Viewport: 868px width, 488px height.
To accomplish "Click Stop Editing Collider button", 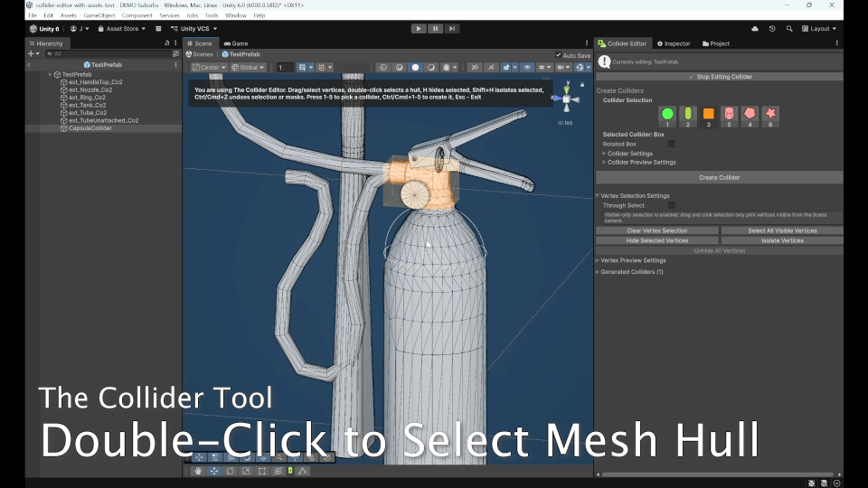I will [719, 77].
